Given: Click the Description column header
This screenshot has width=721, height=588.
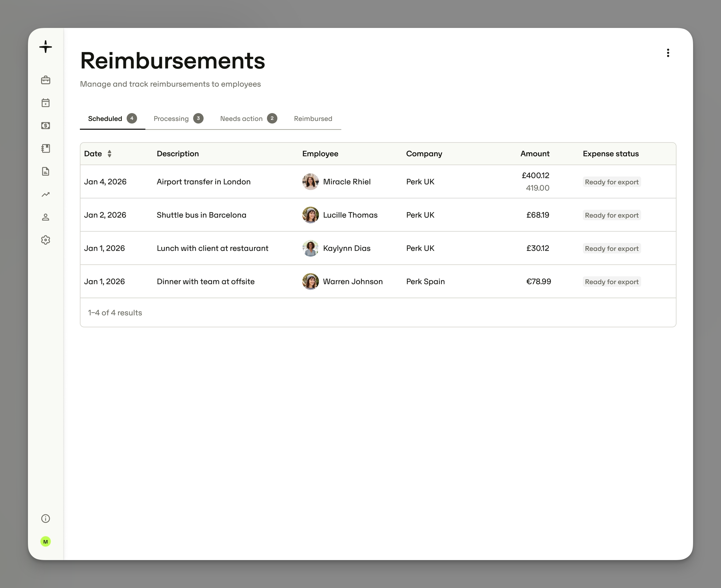Looking at the screenshot, I should pos(178,154).
